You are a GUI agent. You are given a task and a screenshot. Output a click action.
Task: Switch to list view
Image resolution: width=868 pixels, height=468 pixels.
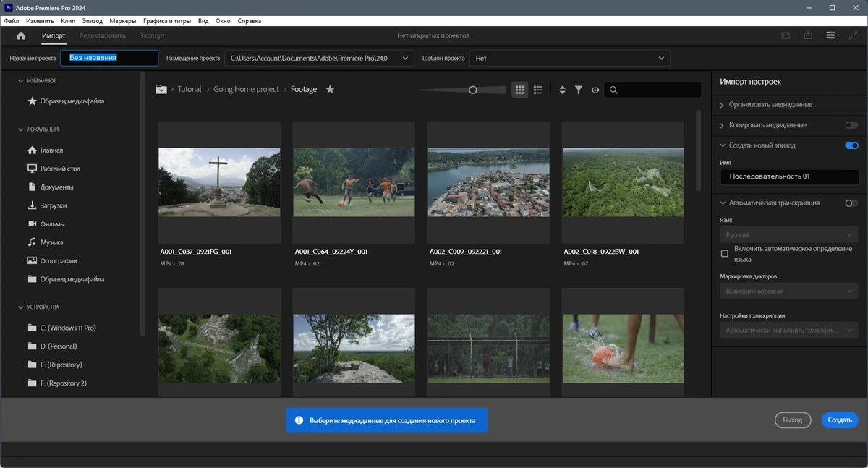537,90
